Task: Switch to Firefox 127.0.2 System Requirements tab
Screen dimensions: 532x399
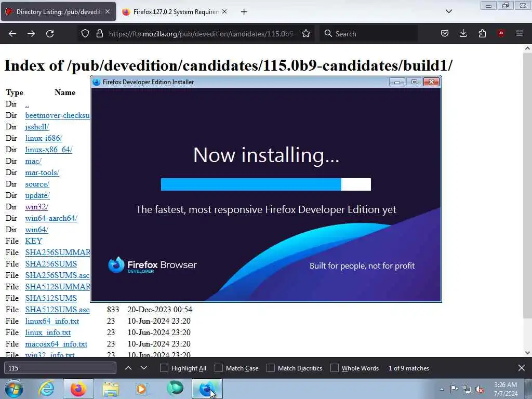Action: tap(175, 11)
